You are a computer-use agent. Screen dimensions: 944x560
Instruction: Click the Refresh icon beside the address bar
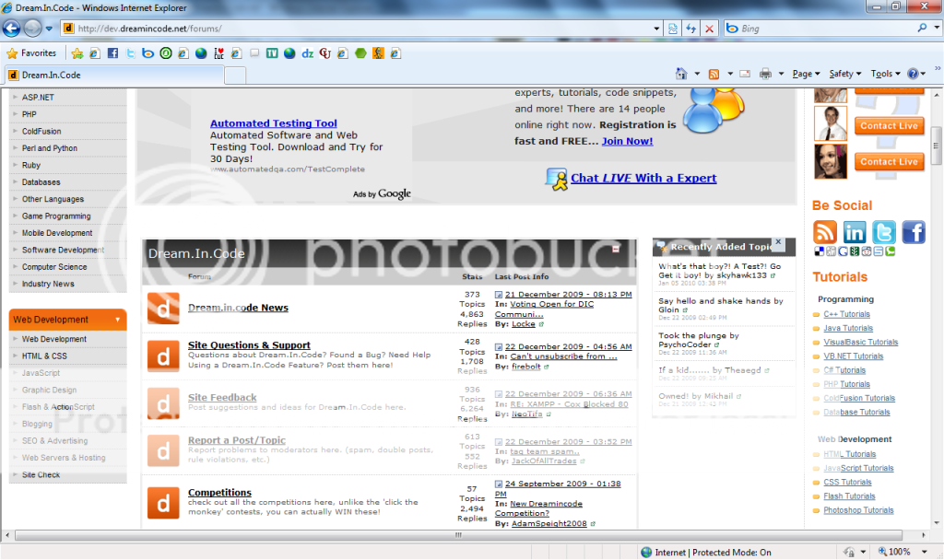[x=691, y=29]
